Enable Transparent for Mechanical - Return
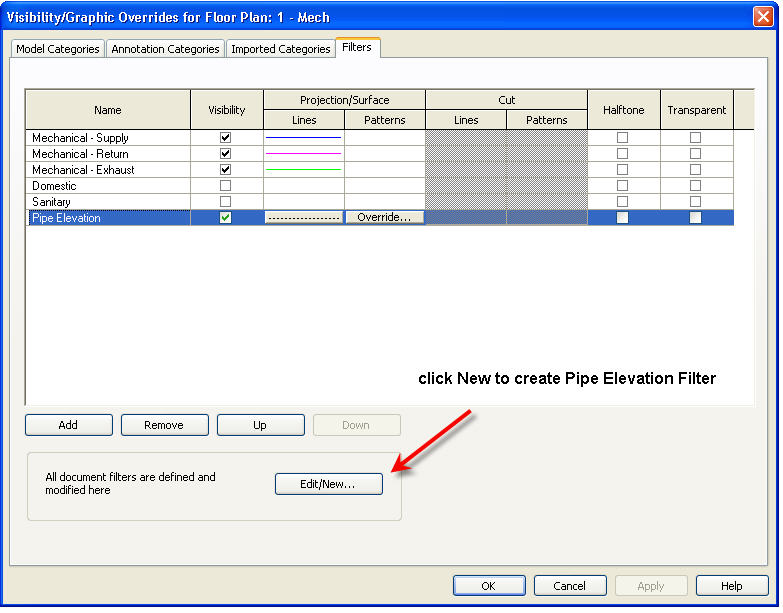 695,153
